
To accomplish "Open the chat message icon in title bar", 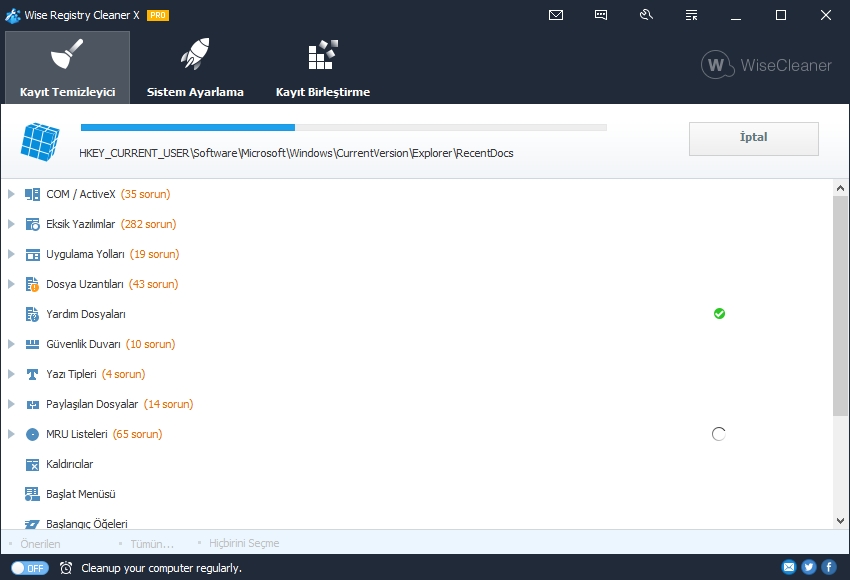I will pos(601,15).
